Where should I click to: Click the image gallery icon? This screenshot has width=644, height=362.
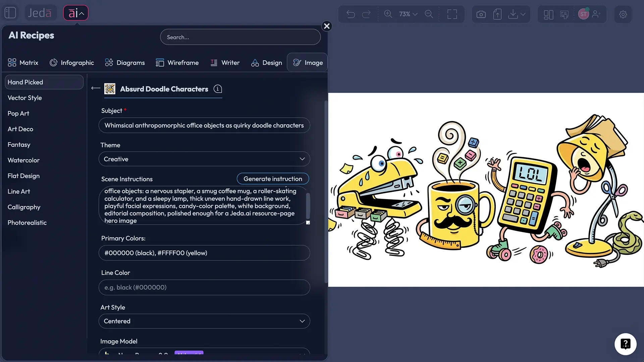565,14
